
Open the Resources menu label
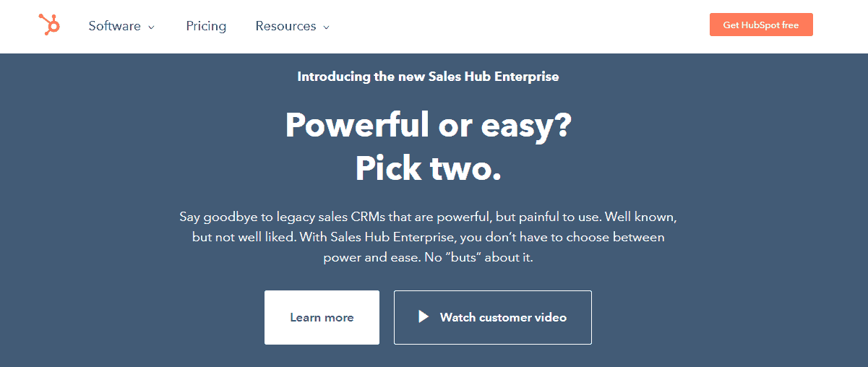coord(285,26)
